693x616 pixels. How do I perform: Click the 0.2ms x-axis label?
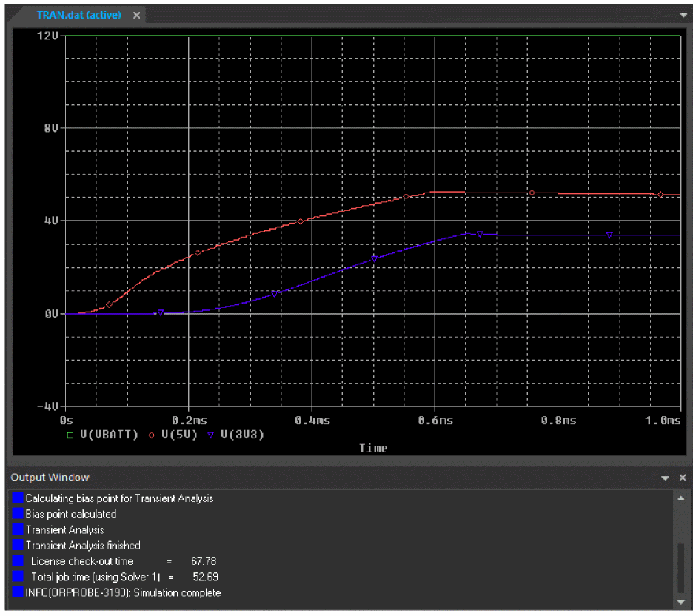(189, 421)
